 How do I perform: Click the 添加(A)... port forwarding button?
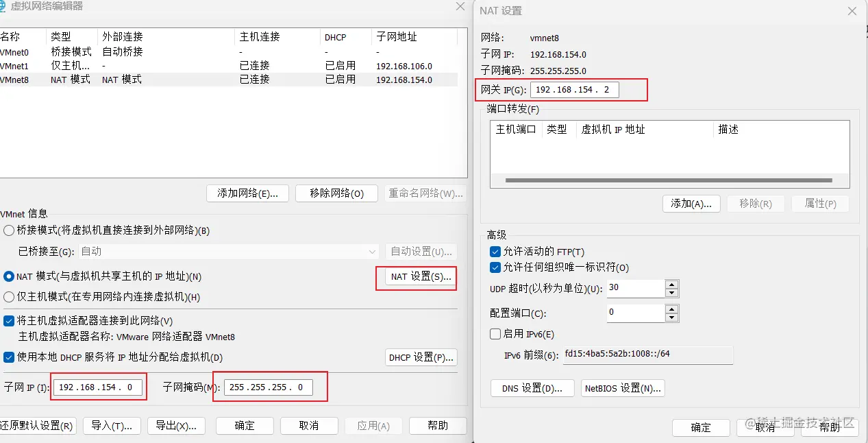(x=691, y=204)
